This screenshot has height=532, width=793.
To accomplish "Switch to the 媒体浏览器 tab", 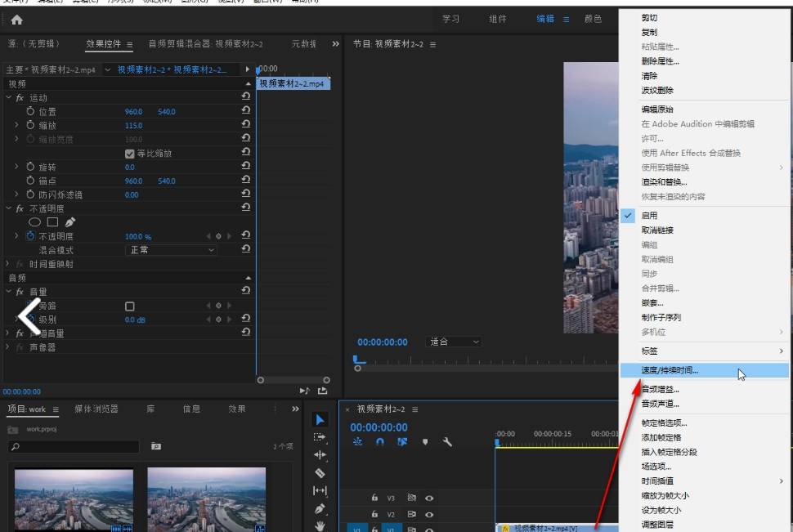I will click(x=96, y=409).
